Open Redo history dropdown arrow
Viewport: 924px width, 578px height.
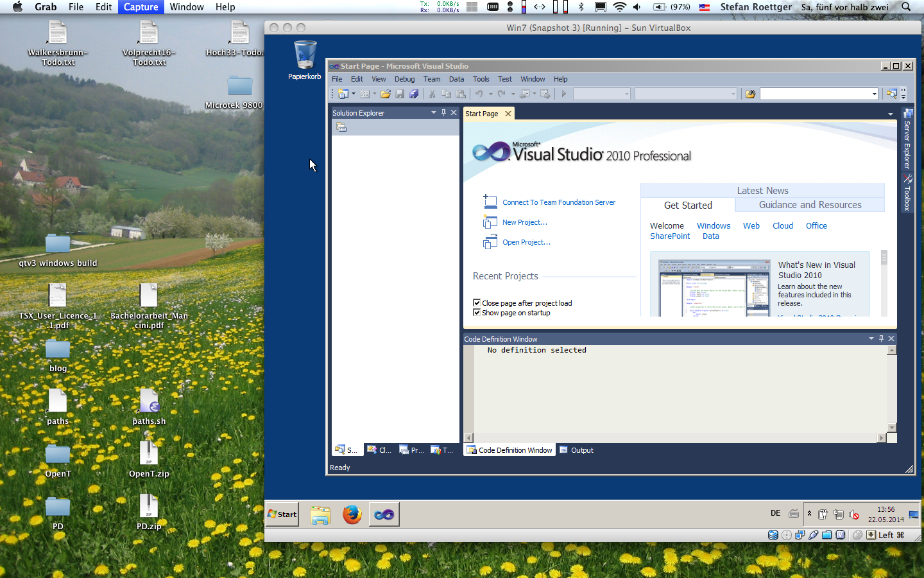click(x=513, y=94)
